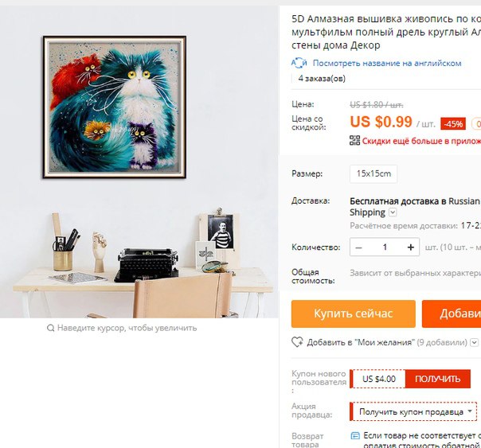Image resolution: width=481 pixels, height=448 pixels.
Task: Click the return policy icon near Возврат товара
Action: tap(355, 435)
